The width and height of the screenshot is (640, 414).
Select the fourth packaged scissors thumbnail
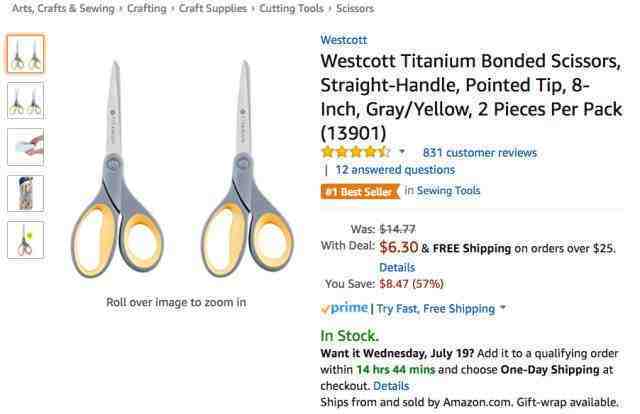(x=25, y=193)
